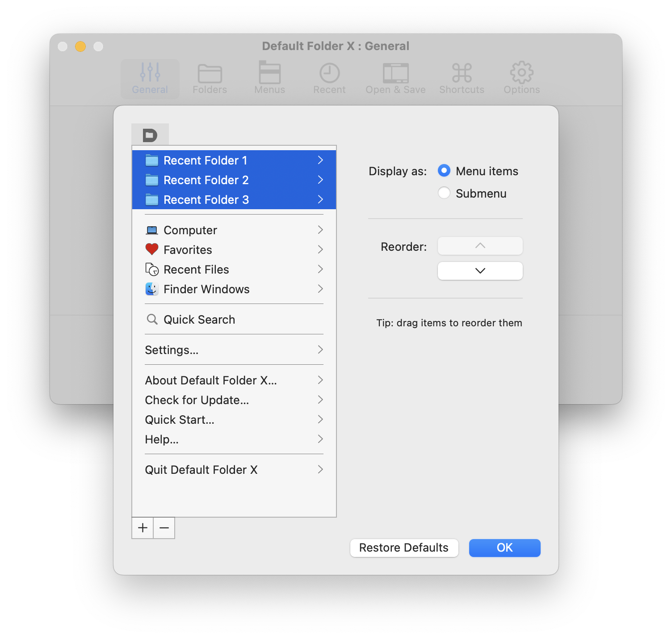Click the Quick Search magnifier icon
The image size is (672, 641).
152,319
